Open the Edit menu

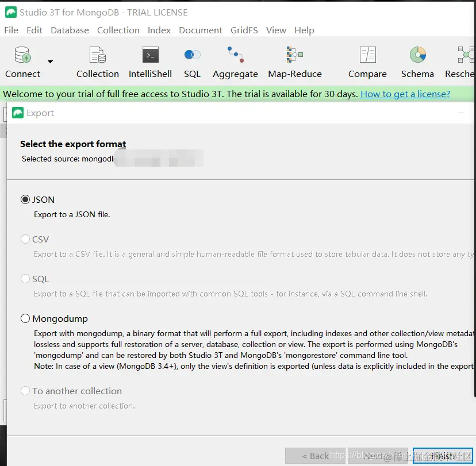pos(34,30)
